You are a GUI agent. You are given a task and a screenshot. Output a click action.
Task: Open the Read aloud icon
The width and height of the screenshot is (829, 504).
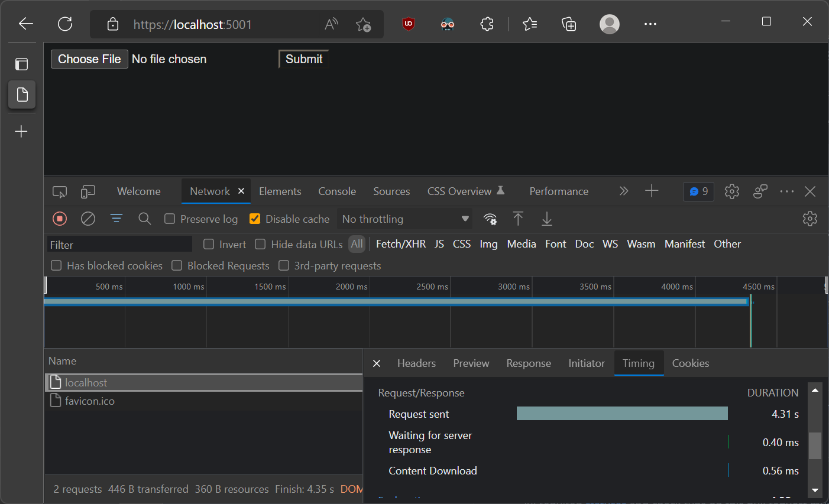click(332, 24)
